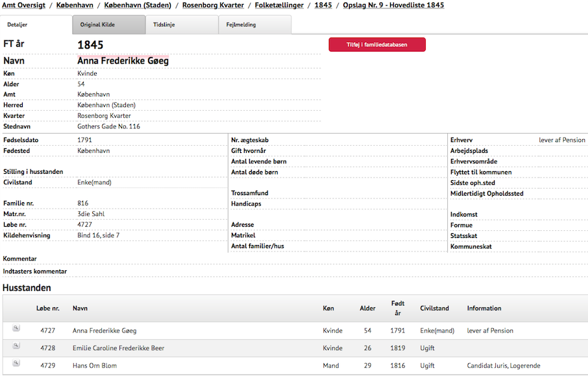
Task: Navigate to København (Staden) breadcrumb
Action: coord(138,5)
